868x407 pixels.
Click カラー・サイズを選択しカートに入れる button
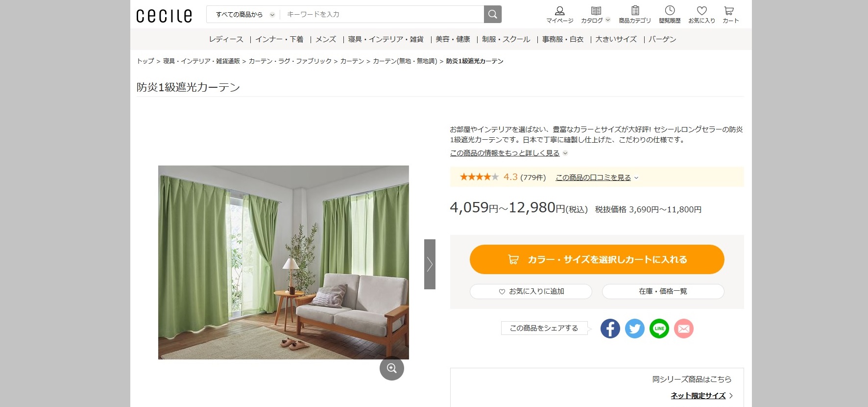click(x=597, y=259)
